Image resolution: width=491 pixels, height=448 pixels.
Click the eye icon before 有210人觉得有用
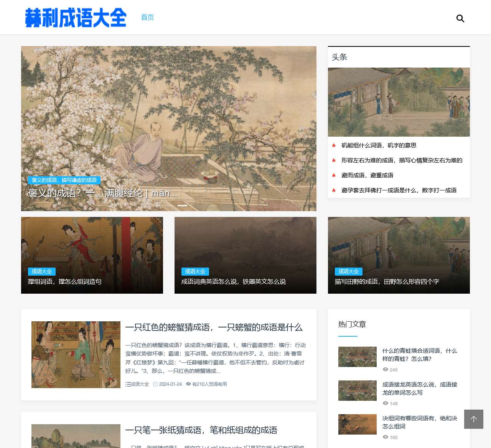point(188,384)
